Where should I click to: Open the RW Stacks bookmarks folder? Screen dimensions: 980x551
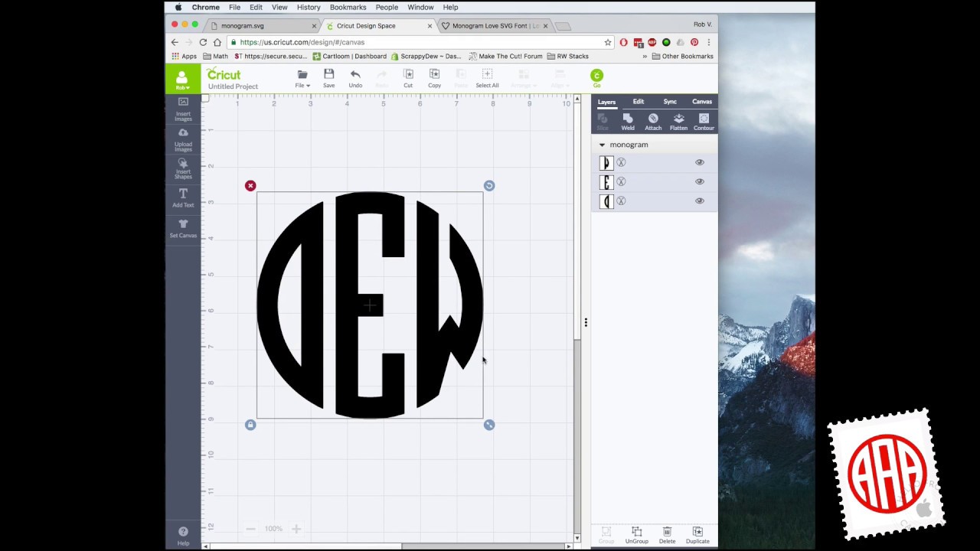(x=568, y=57)
